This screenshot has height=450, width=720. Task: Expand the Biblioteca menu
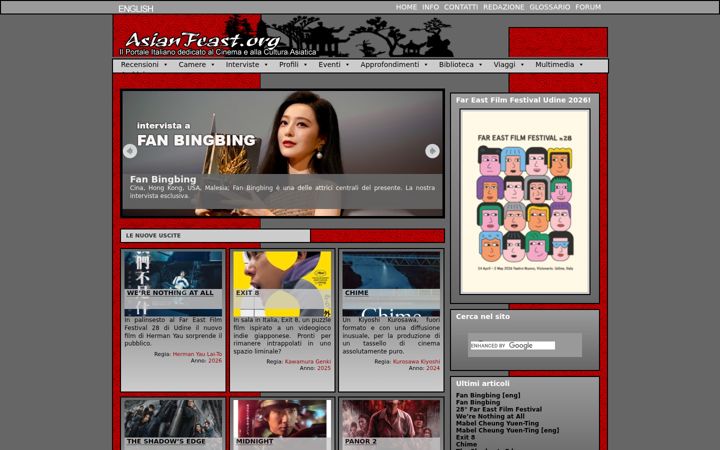point(460,65)
